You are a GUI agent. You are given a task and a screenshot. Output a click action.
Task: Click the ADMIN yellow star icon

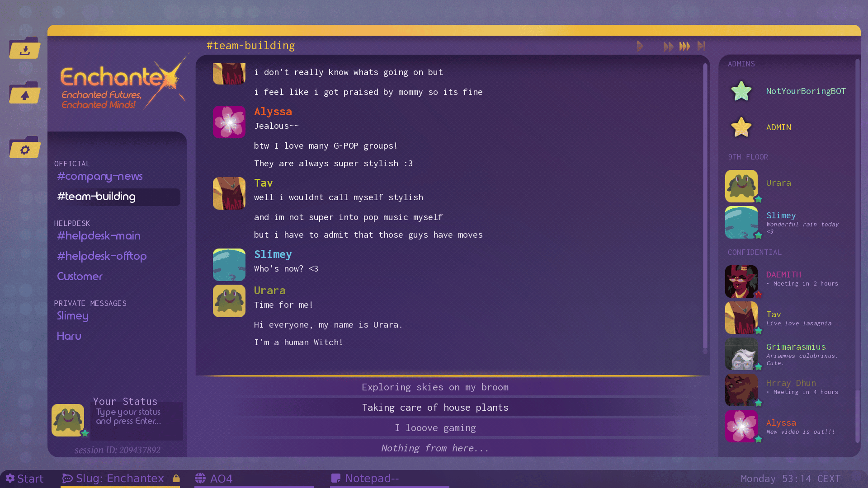pyautogui.click(x=741, y=127)
